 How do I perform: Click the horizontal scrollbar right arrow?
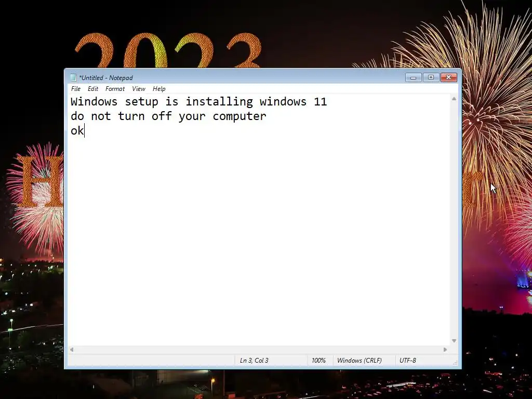coord(445,350)
